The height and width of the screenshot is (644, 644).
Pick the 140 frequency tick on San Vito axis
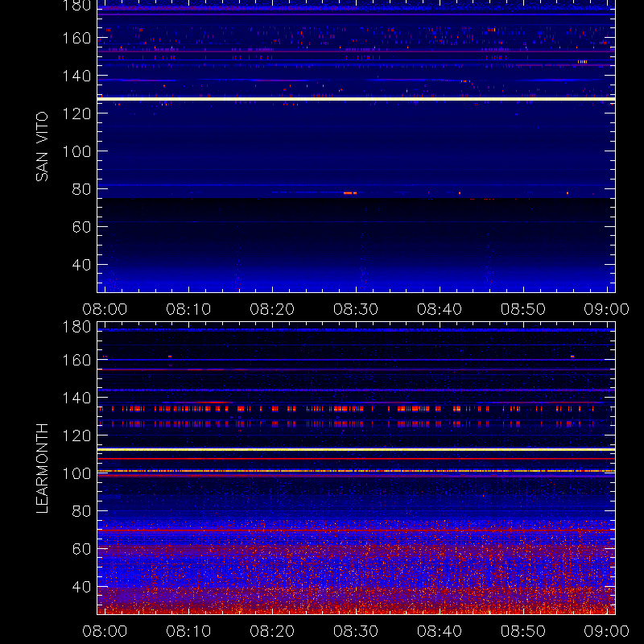click(x=76, y=76)
